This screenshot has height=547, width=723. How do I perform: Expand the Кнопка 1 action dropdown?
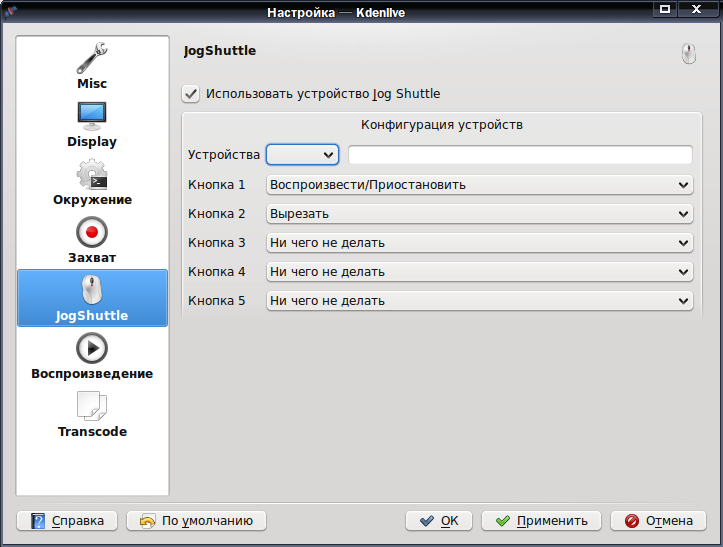pyautogui.click(x=480, y=185)
